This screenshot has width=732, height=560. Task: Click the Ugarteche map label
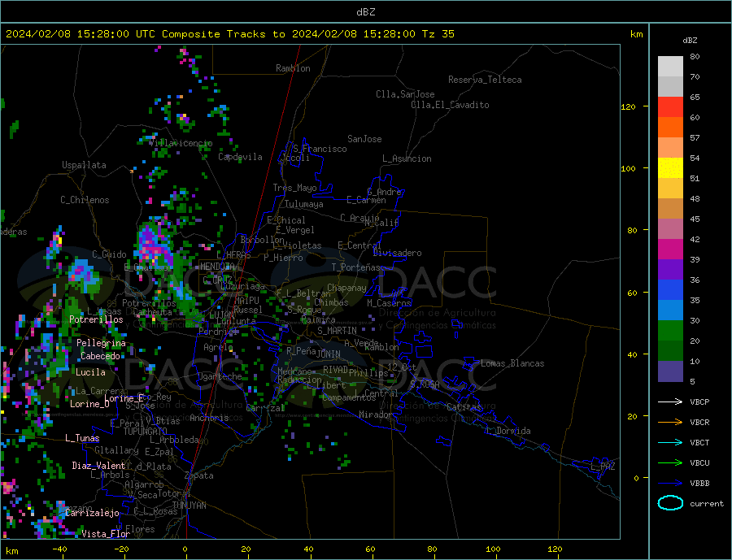[220, 376]
